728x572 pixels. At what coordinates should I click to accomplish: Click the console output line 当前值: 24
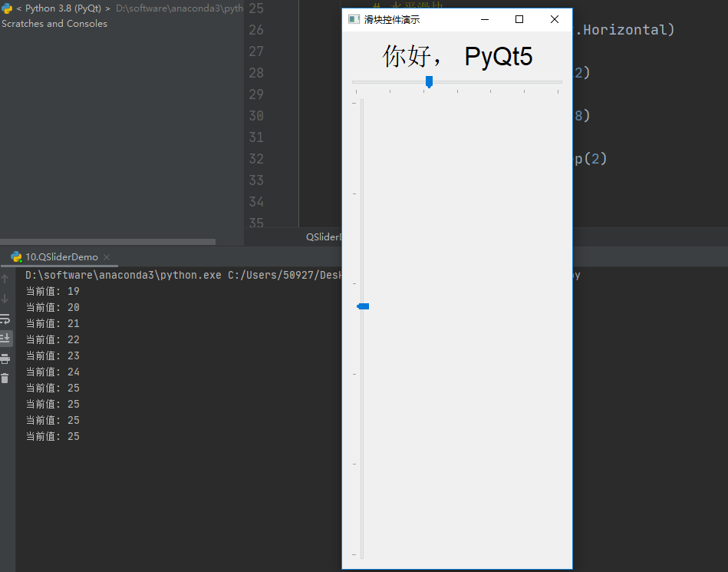click(52, 372)
